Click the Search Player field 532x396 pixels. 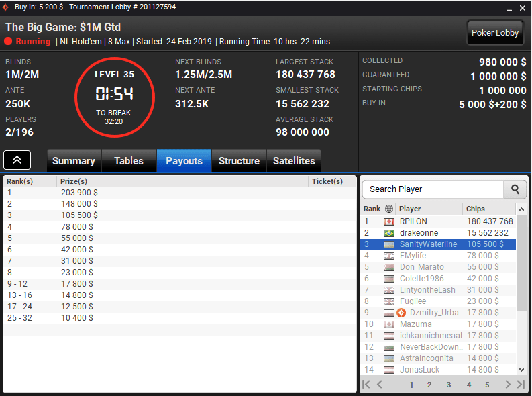[433, 189]
